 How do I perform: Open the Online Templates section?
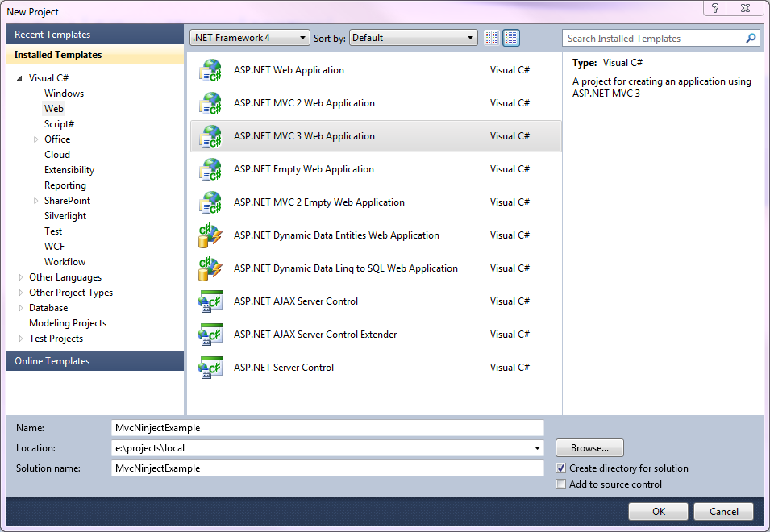tap(95, 361)
